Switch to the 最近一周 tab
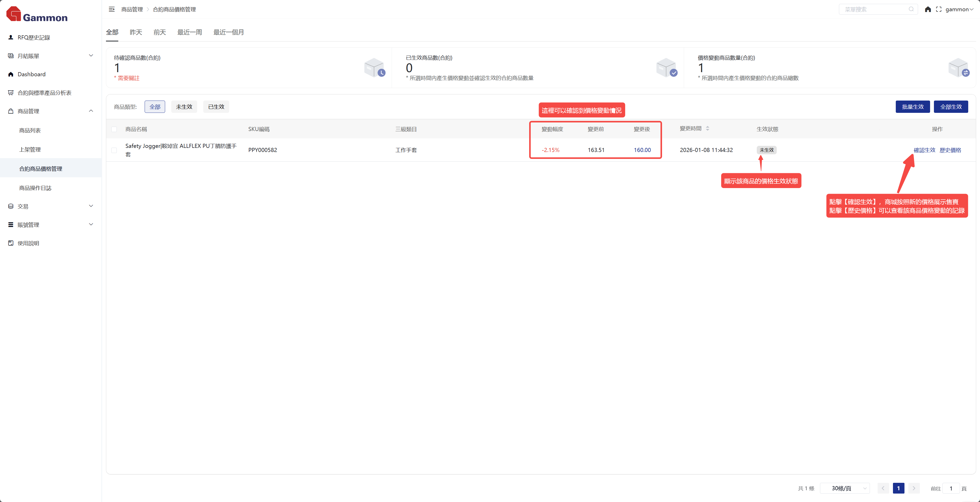Viewport: 980px width, 502px height. [x=189, y=32]
